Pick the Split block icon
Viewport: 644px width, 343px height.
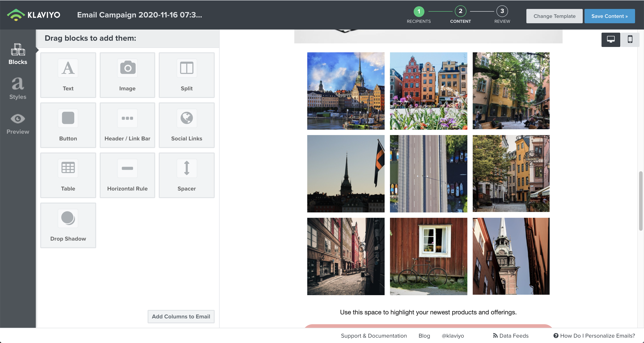(x=186, y=68)
